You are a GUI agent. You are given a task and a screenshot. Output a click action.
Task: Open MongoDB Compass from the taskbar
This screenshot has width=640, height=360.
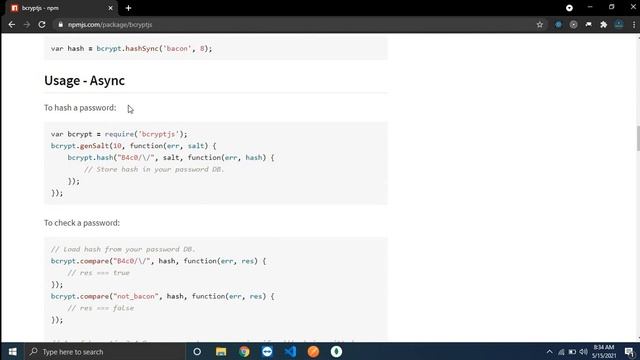pos(336,351)
